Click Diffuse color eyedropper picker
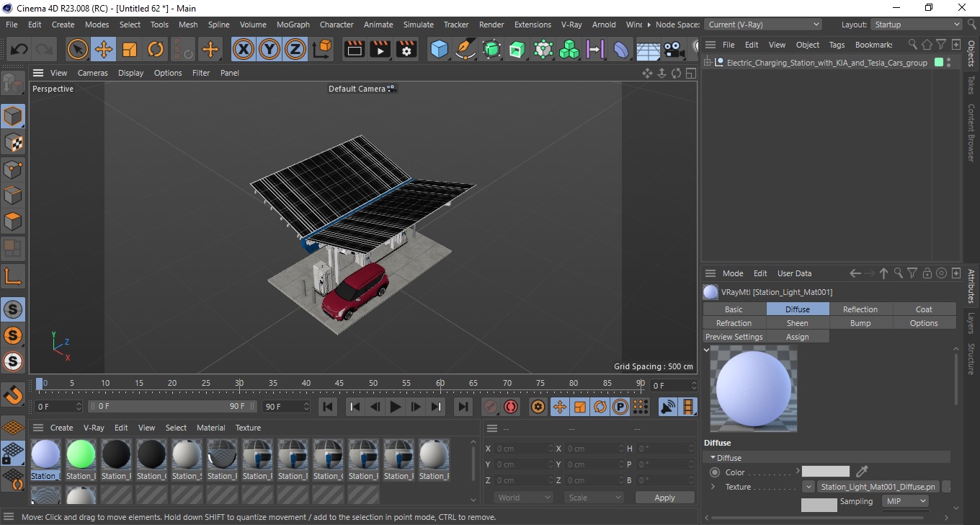 (x=862, y=472)
